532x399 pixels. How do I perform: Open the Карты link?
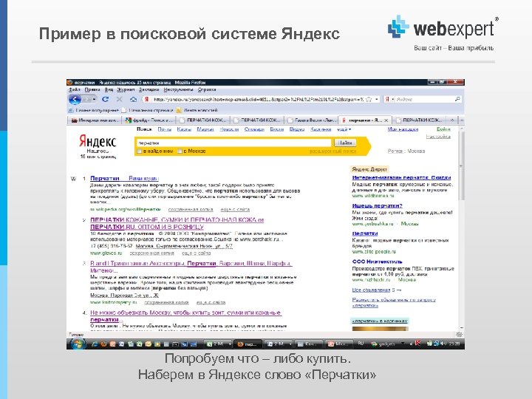click(x=184, y=129)
